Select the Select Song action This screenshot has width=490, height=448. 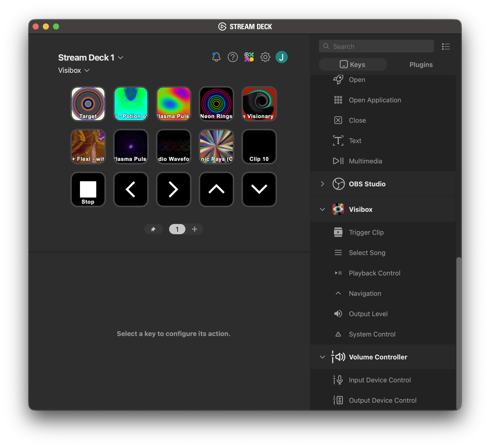tap(367, 253)
